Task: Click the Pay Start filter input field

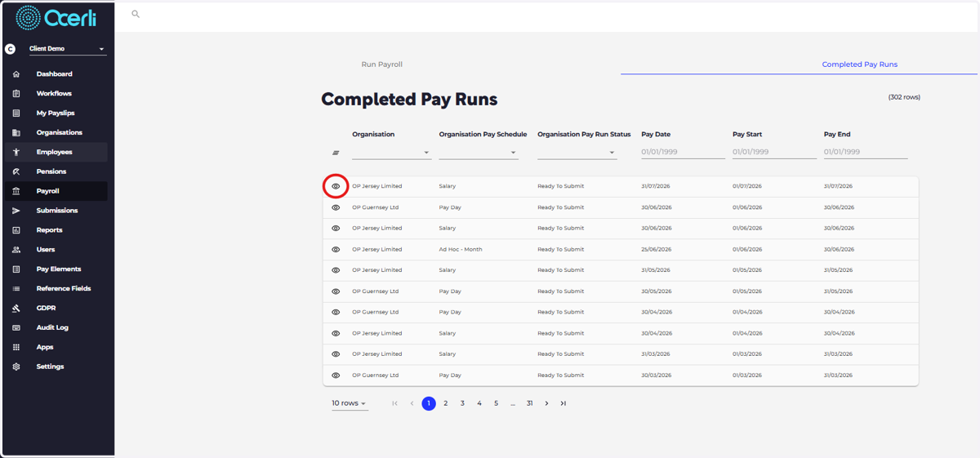Action: point(774,152)
